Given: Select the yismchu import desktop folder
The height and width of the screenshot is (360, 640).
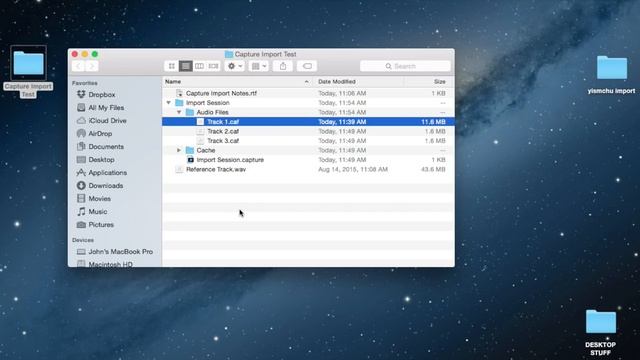Looking at the screenshot, I should [x=611, y=74].
